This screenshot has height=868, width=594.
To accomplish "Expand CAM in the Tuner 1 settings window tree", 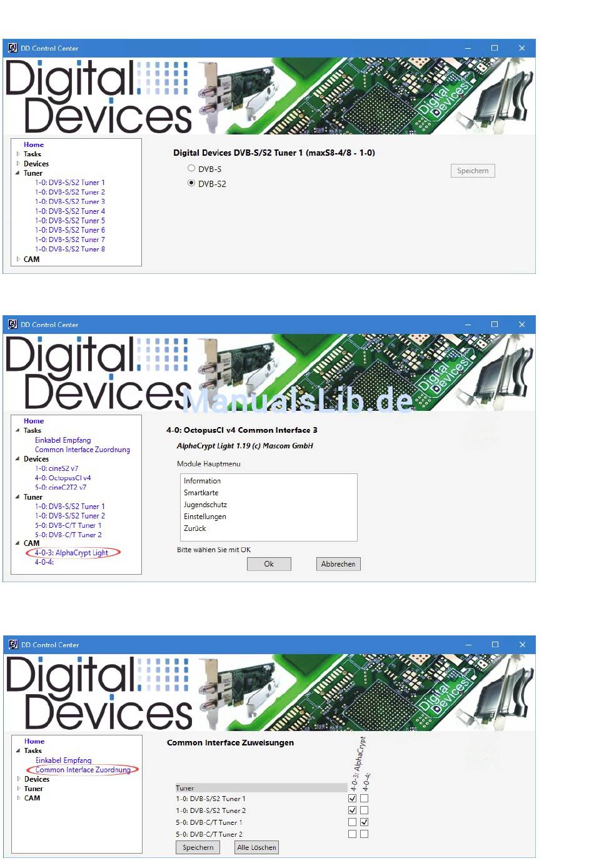I will [18, 259].
